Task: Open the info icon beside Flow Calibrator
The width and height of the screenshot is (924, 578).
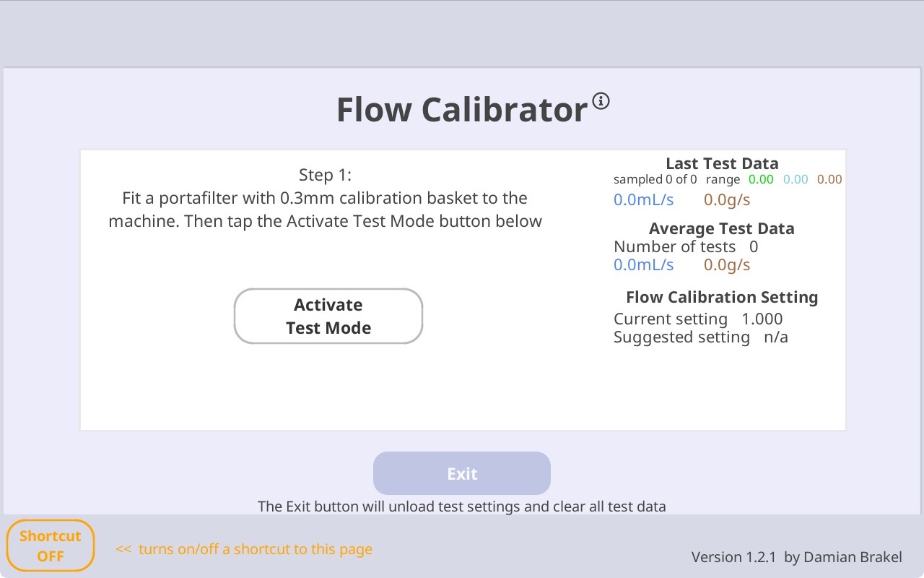Action: click(x=601, y=100)
